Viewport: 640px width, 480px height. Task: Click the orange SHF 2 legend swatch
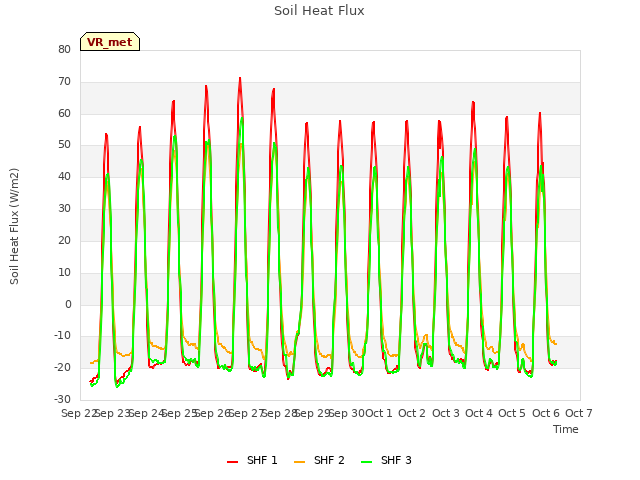[x=299, y=461]
